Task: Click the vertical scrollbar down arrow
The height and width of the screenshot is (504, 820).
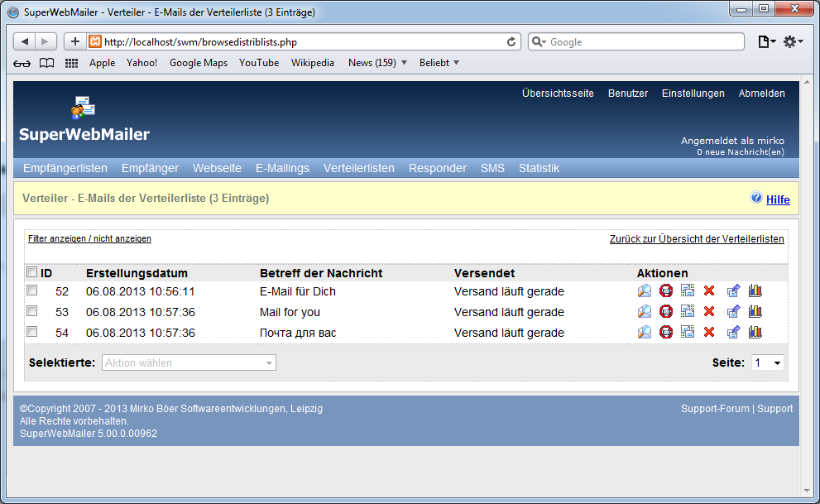Action: point(807,491)
